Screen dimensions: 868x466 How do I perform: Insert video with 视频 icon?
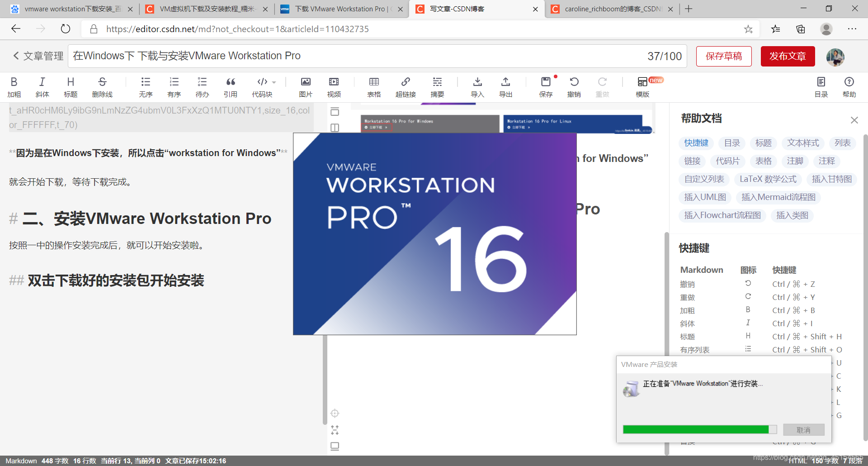click(x=334, y=87)
